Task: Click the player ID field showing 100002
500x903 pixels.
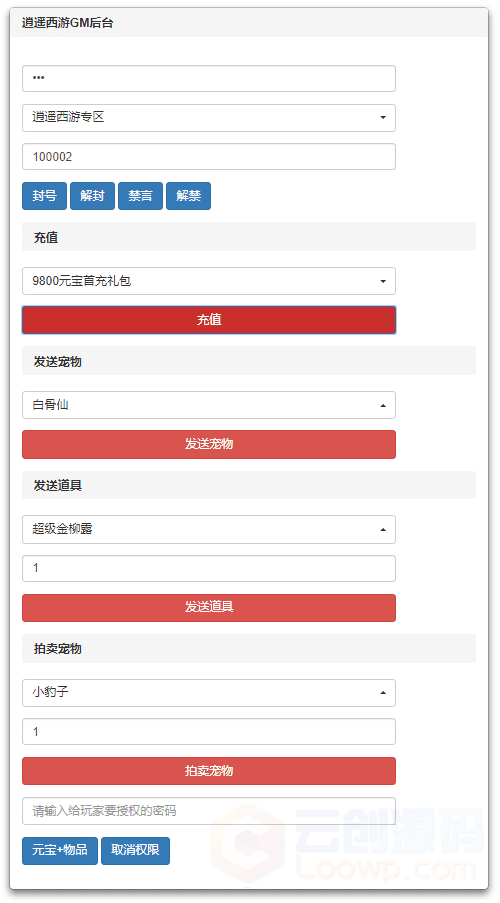Action: (x=209, y=157)
